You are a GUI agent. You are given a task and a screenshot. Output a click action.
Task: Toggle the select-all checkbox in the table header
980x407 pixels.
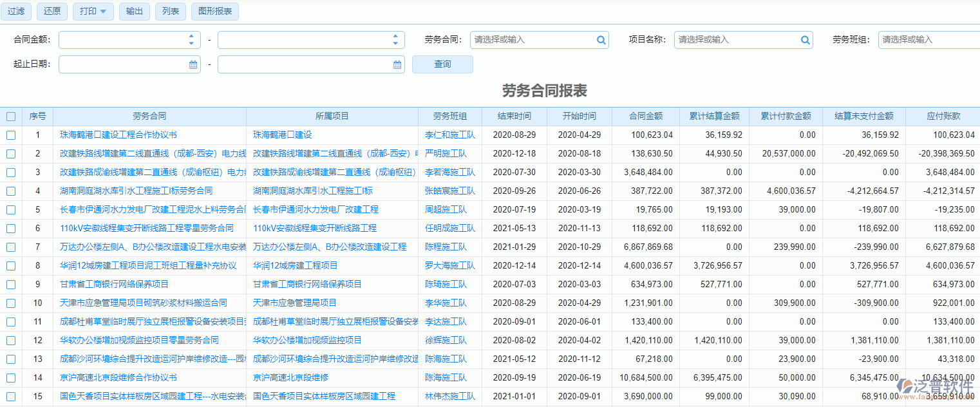pos(10,116)
